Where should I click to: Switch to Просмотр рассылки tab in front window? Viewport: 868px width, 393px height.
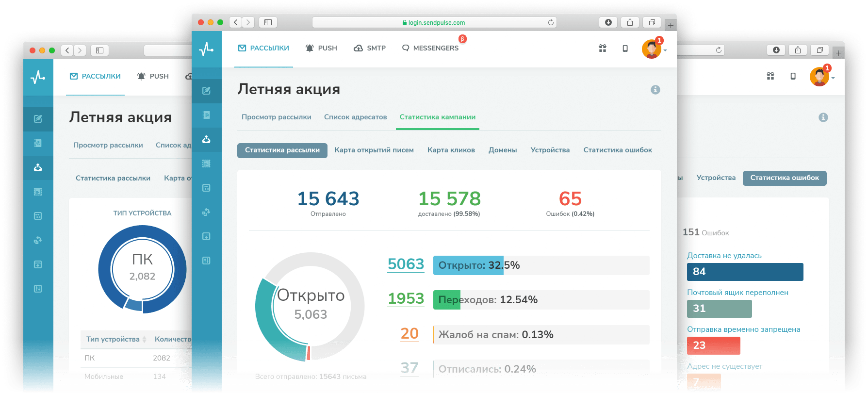277,117
